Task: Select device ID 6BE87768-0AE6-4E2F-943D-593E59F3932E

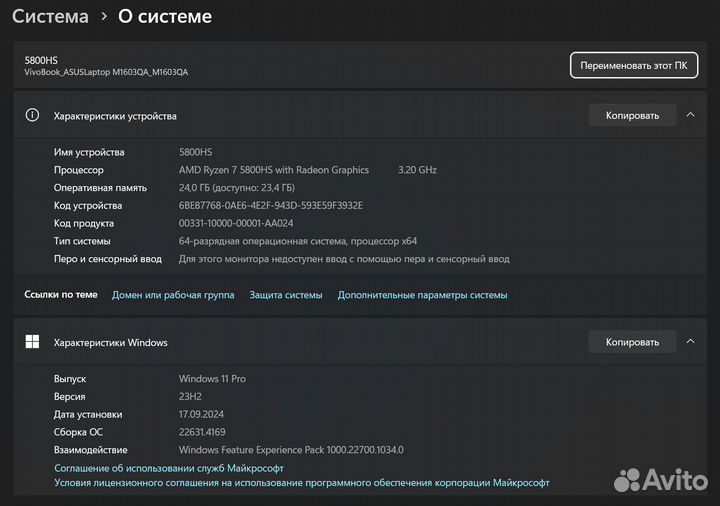Action: coord(270,205)
